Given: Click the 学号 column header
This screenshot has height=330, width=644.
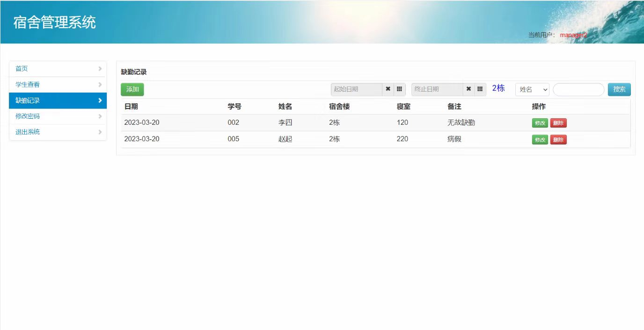Looking at the screenshot, I should [x=234, y=107].
